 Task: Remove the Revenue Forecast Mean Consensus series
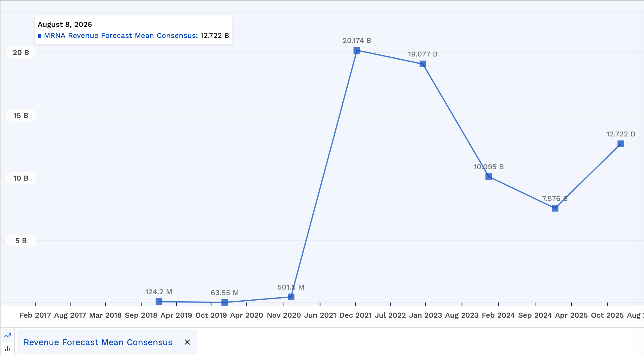click(x=187, y=342)
